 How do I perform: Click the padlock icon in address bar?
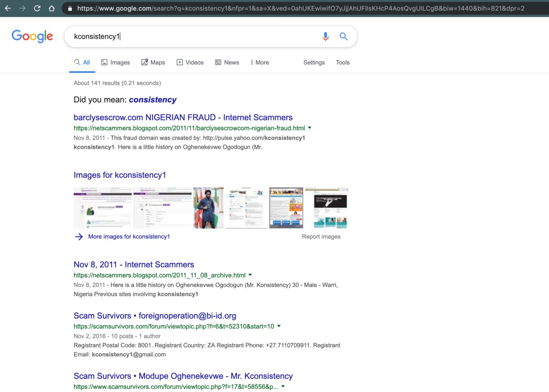coord(70,8)
